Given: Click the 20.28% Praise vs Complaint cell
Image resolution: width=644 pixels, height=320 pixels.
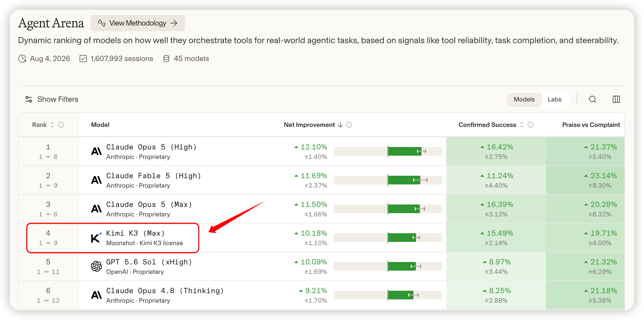Looking at the screenshot, I should click(x=585, y=209).
